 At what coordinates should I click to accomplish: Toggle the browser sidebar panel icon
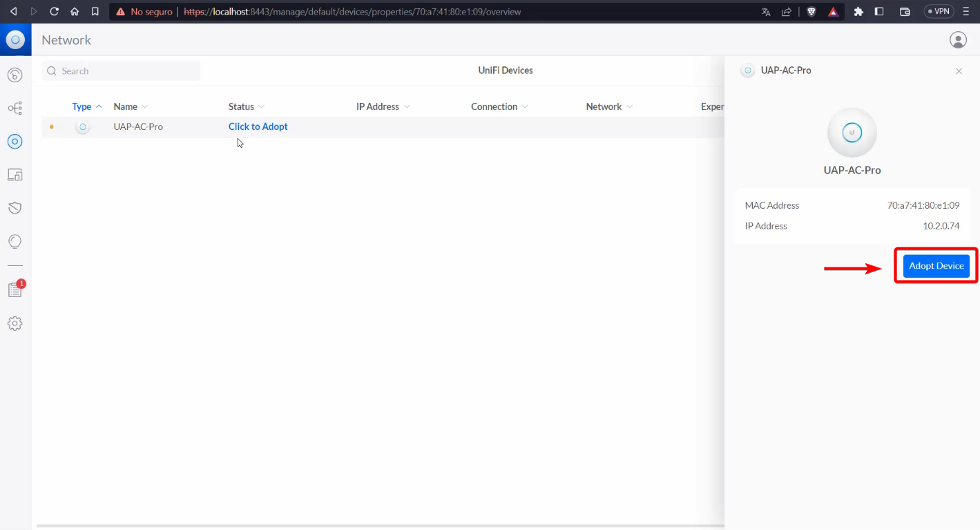coord(879,12)
